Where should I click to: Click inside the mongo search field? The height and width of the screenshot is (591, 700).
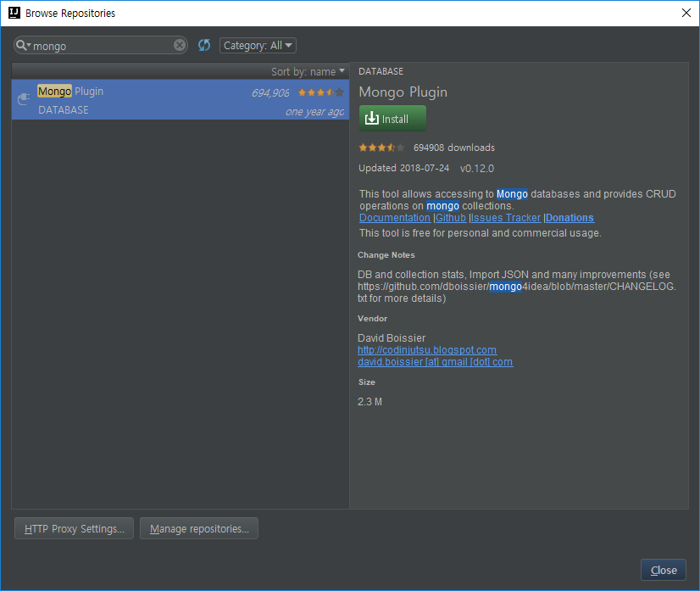[x=101, y=45]
